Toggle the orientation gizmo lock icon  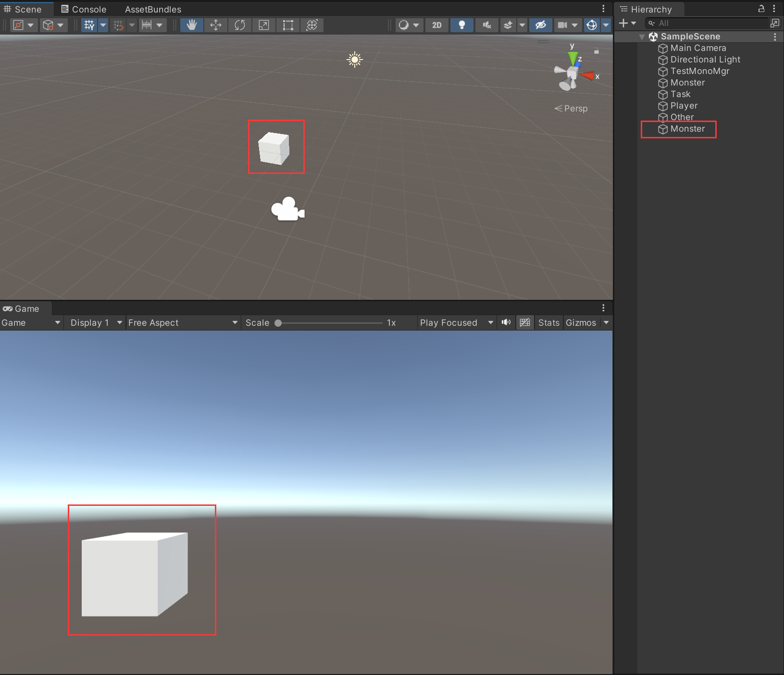597,51
